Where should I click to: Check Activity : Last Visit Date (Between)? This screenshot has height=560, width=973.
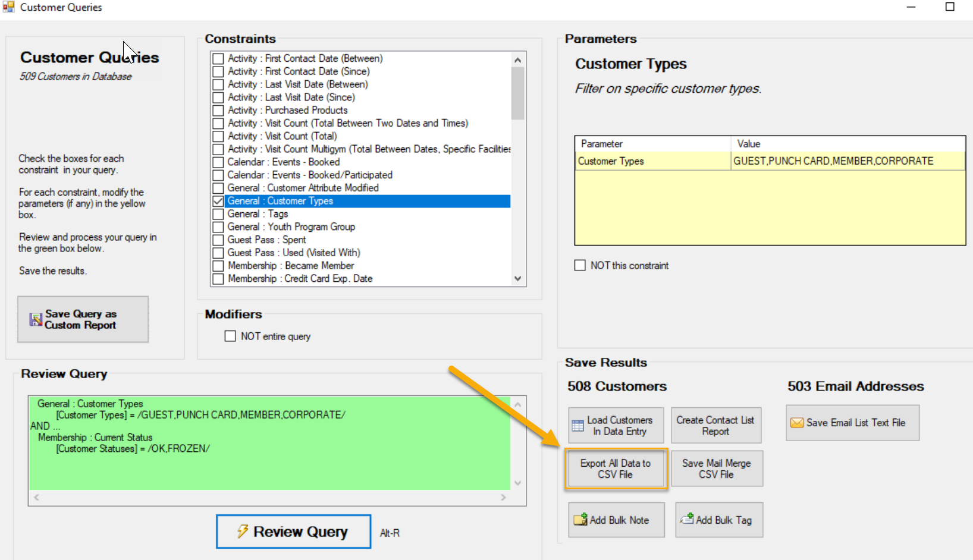click(218, 84)
